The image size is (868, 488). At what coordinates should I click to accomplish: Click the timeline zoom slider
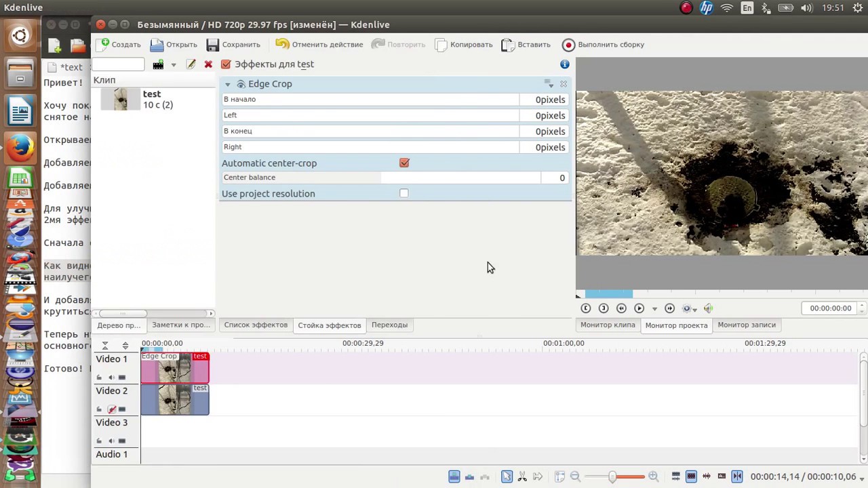pyautogui.click(x=614, y=476)
